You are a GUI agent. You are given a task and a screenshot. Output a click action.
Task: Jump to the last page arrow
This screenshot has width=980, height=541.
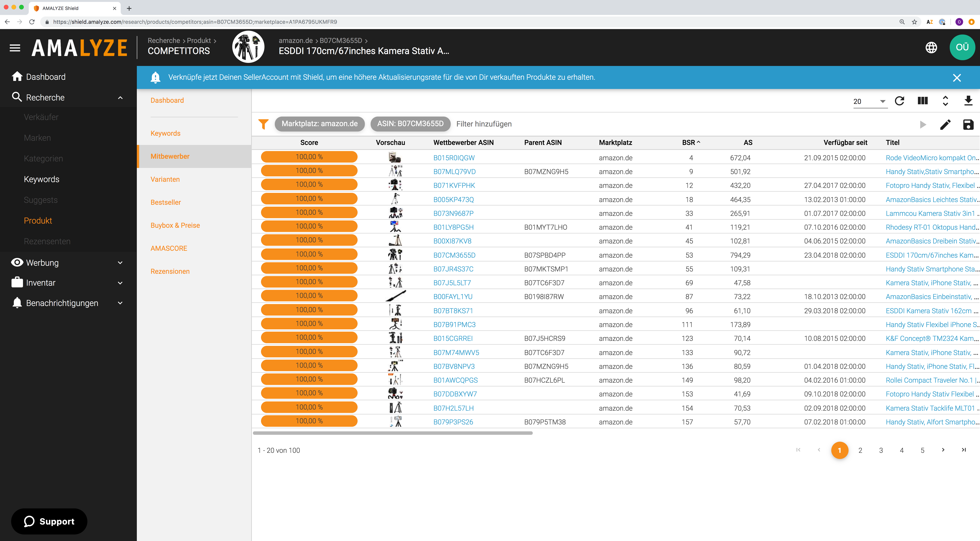964,450
